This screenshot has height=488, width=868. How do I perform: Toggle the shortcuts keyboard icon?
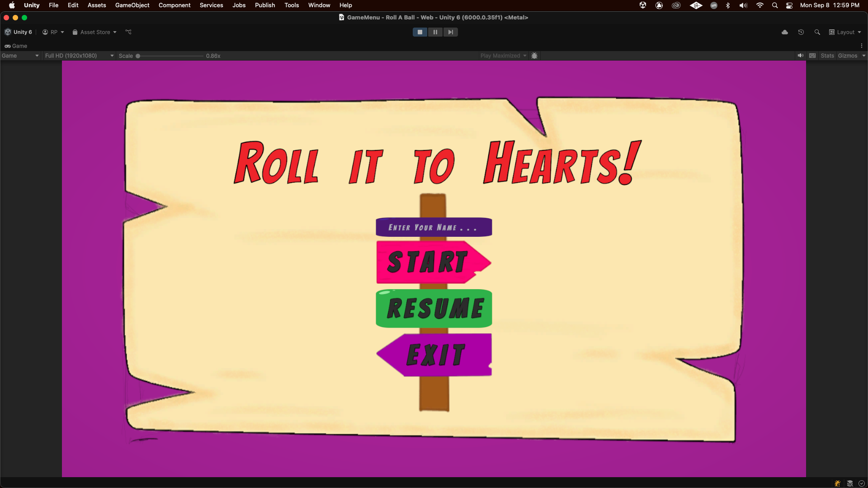point(812,56)
